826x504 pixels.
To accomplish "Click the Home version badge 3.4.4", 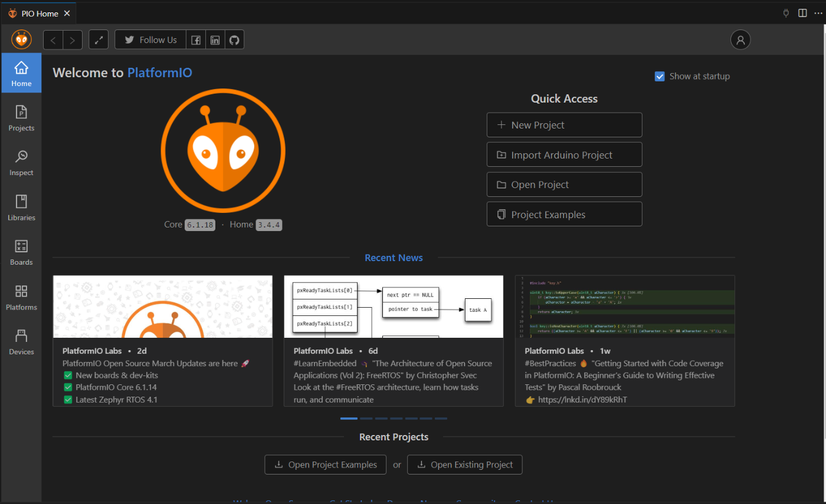I will coord(269,225).
